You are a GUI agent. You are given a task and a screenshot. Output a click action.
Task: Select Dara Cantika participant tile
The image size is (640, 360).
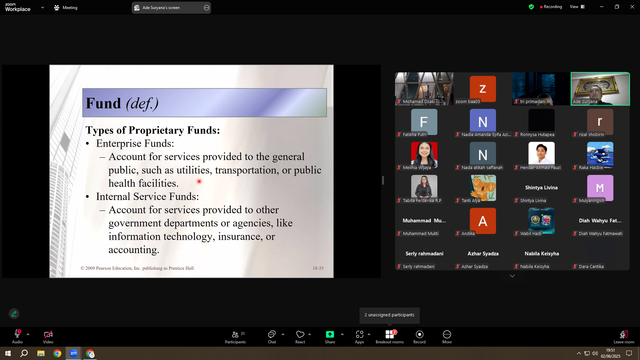(x=600, y=254)
